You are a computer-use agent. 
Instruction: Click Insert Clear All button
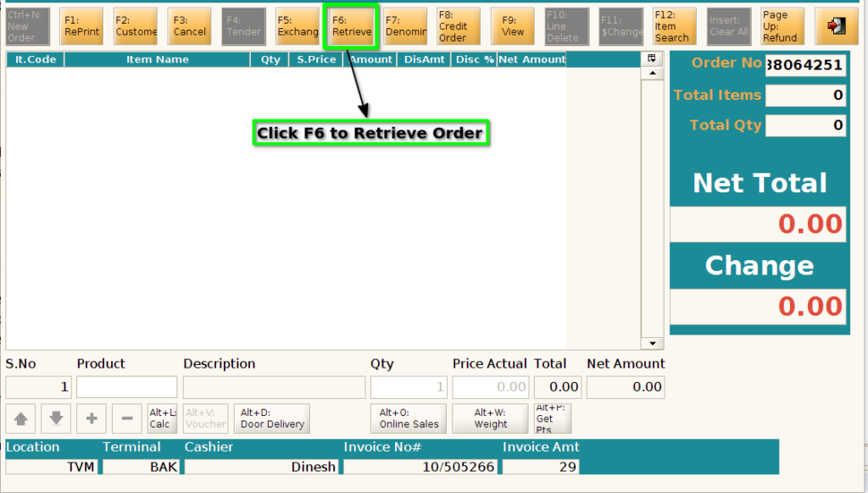[728, 26]
